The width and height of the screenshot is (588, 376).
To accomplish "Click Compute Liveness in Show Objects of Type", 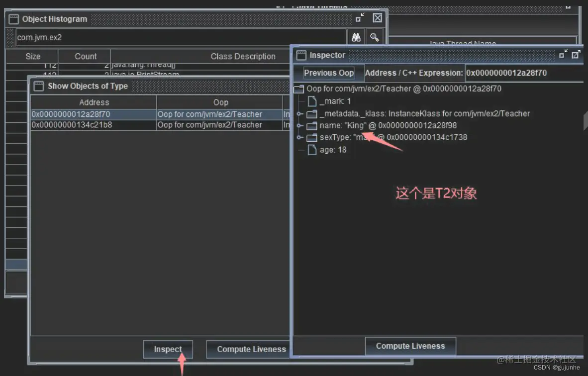I will click(249, 349).
